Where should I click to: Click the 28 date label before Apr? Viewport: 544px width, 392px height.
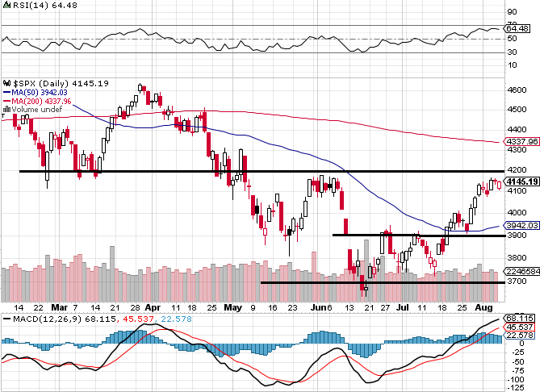(135, 308)
